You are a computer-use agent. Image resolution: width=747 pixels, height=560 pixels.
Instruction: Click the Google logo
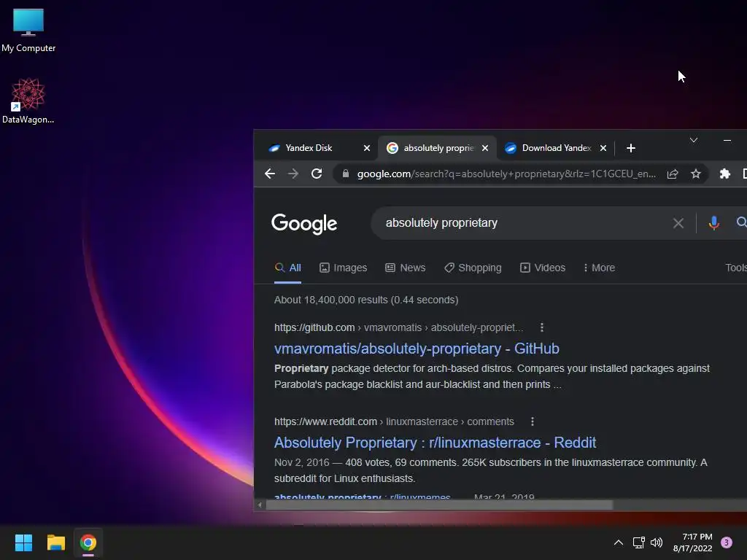pos(304,224)
